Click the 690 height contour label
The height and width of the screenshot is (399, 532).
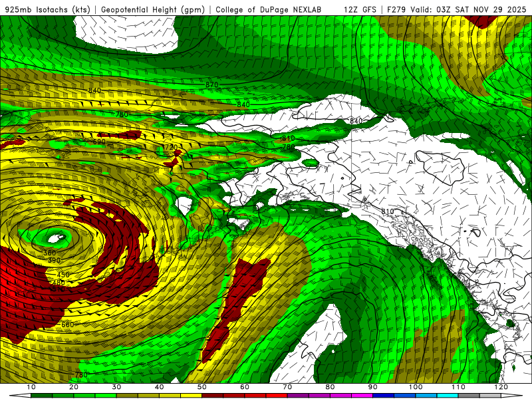pyautogui.click(x=99, y=141)
